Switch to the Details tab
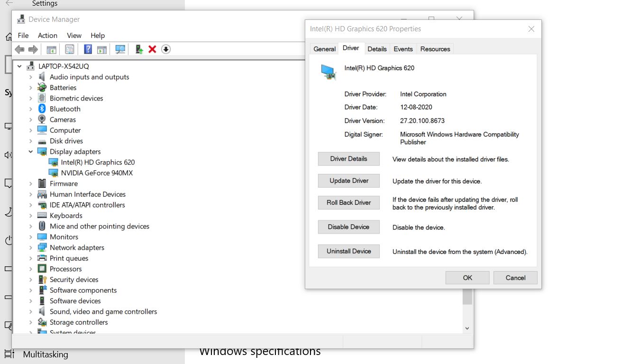 tap(377, 49)
